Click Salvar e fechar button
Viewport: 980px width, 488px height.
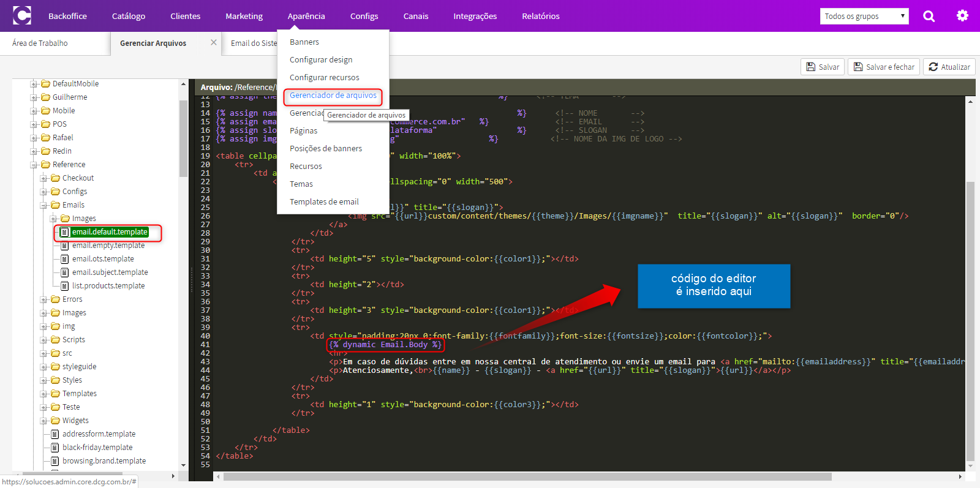click(x=884, y=67)
